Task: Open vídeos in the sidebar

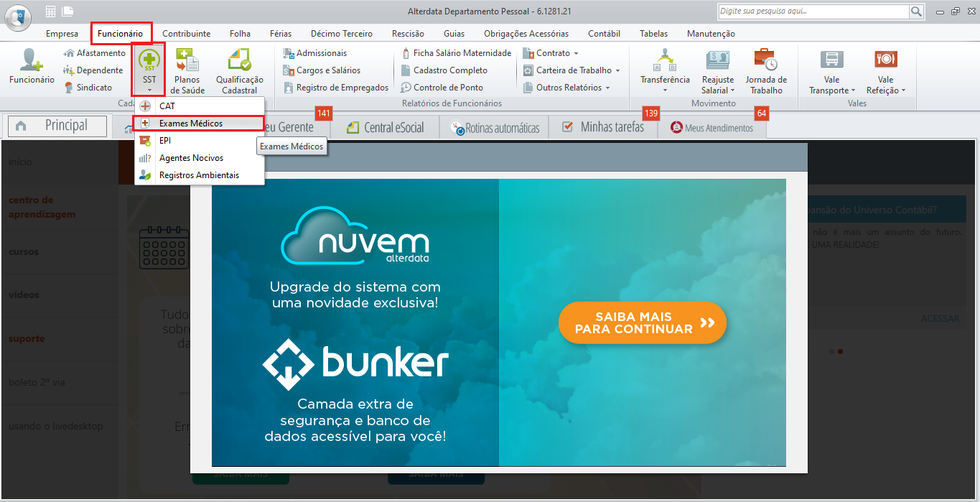Action: (x=24, y=295)
